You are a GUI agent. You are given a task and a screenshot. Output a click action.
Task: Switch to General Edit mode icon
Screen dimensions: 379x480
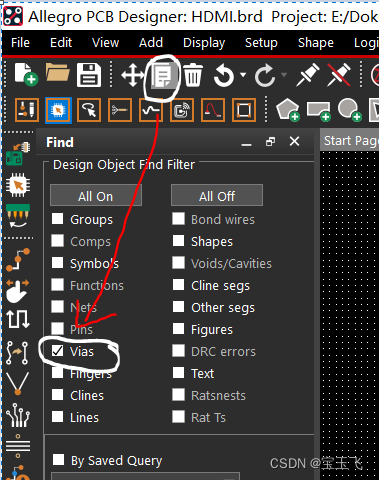27,110
